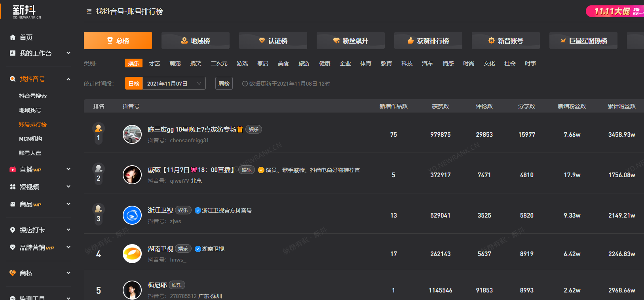Expand 商品 sidebar chevron
The image size is (644, 300).
coord(68,204)
